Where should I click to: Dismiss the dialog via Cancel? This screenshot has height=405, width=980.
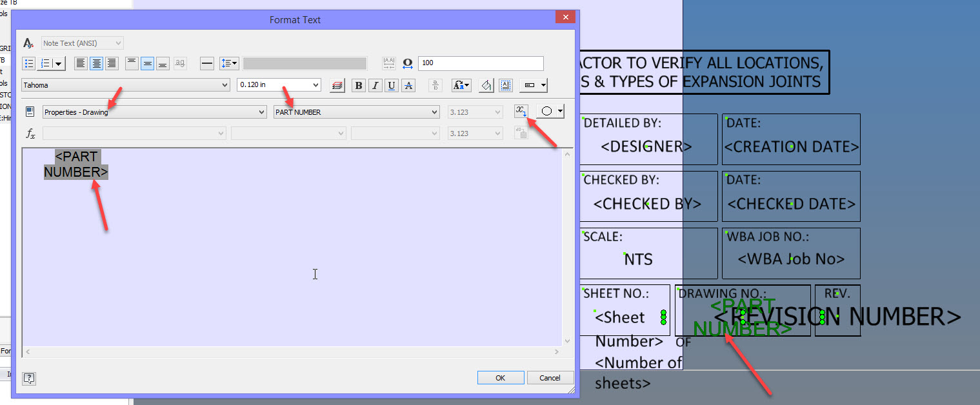pos(550,377)
